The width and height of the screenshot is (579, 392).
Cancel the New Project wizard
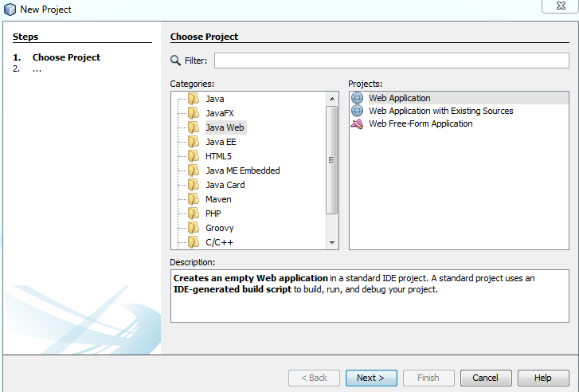[x=485, y=378]
